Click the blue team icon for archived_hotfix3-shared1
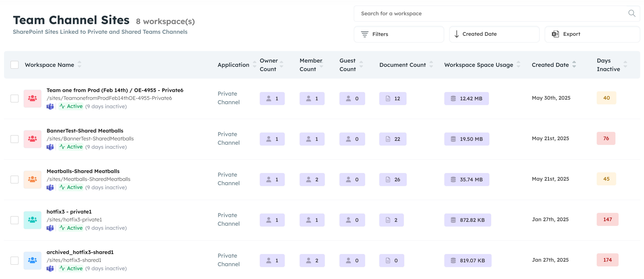 32,261
